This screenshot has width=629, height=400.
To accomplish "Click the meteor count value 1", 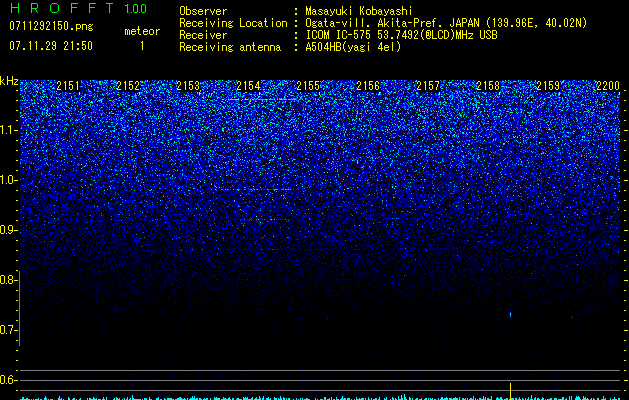I will (142, 46).
